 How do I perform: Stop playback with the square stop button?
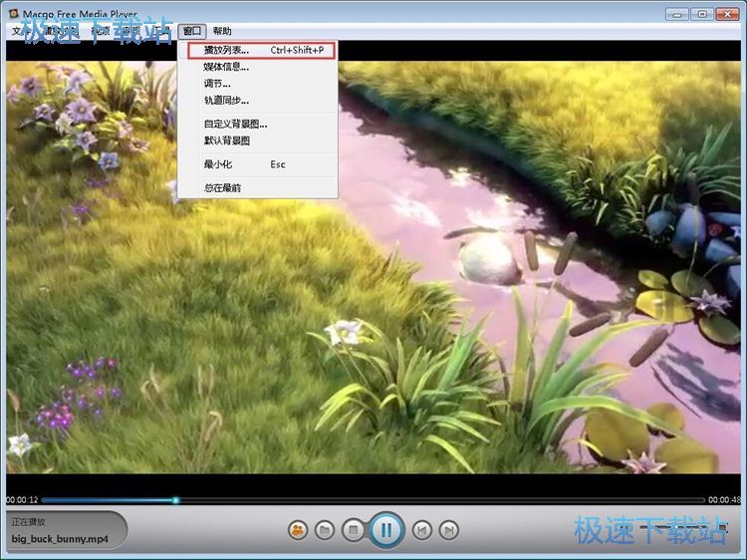tap(353, 530)
